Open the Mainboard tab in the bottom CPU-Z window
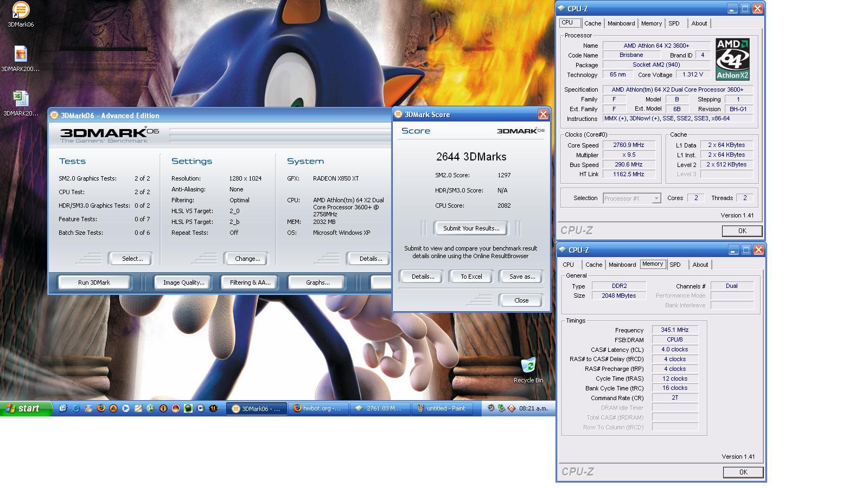The height and width of the screenshot is (488, 868). pyautogui.click(x=622, y=265)
